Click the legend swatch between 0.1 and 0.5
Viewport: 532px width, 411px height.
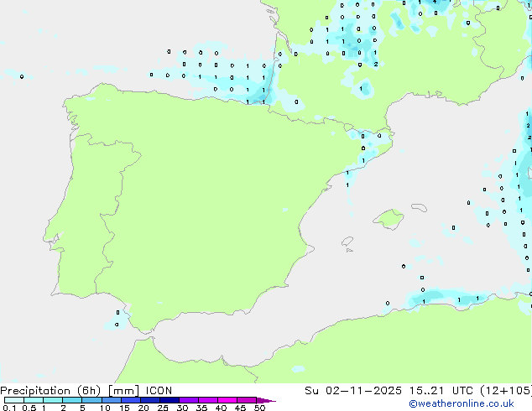tap(14, 400)
